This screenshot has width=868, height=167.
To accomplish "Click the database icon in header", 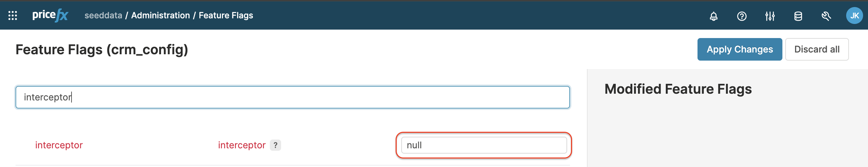I will point(798,16).
